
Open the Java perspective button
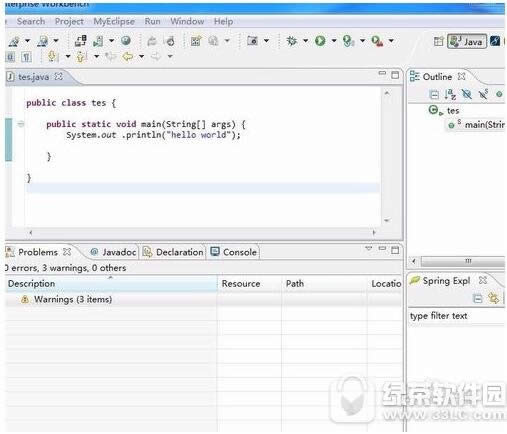[x=467, y=41]
